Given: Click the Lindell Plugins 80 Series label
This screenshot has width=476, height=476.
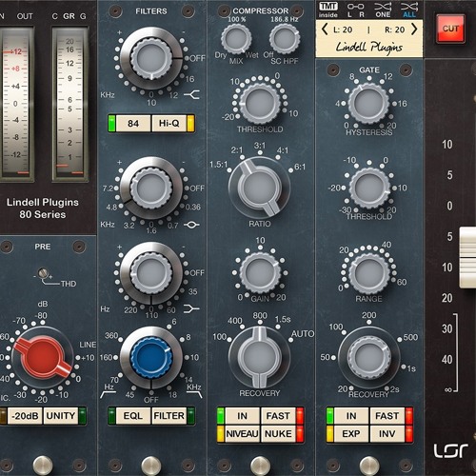Looking at the screenshot, I should [x=43, y=208].
